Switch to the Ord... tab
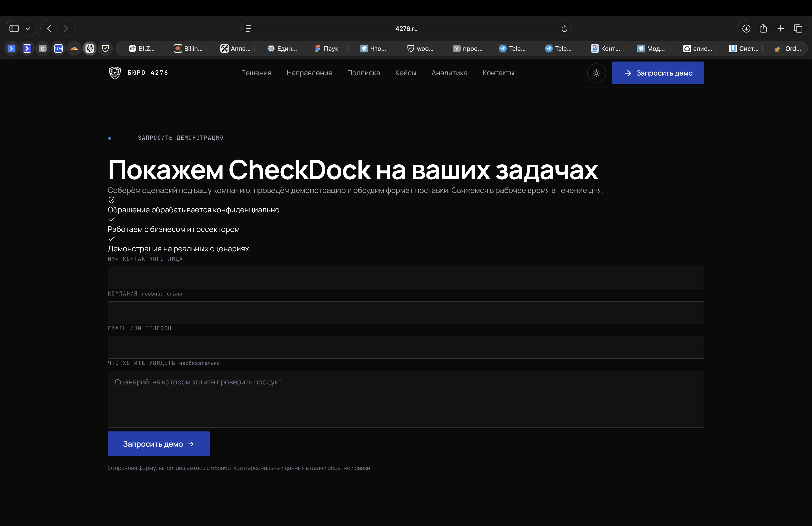Viewport: 812px width, 526px height. coord(788,48)
